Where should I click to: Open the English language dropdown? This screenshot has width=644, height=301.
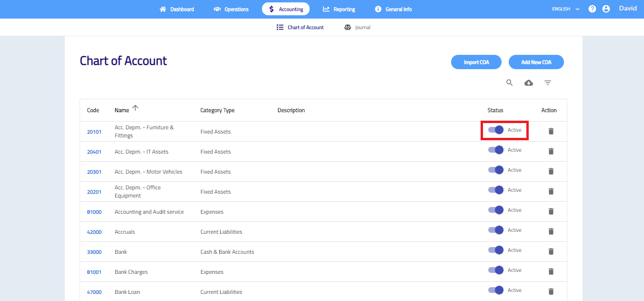[x=565, y=9]
